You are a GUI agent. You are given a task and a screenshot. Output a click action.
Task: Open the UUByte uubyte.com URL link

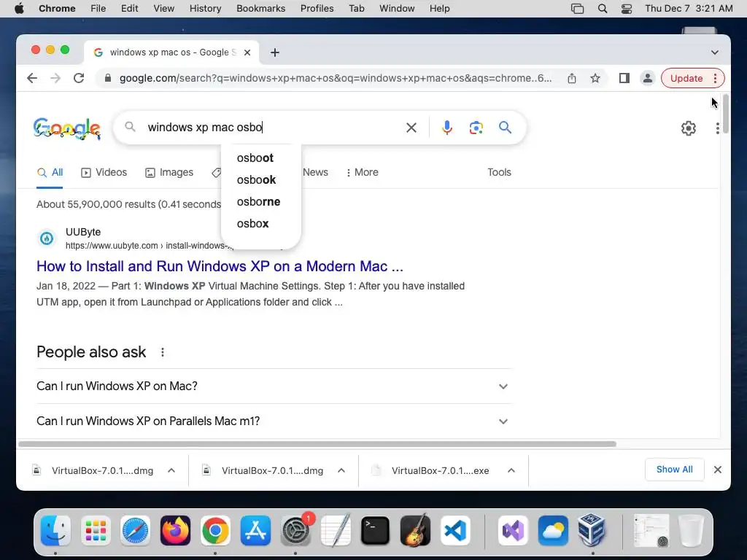click(150, 246)
